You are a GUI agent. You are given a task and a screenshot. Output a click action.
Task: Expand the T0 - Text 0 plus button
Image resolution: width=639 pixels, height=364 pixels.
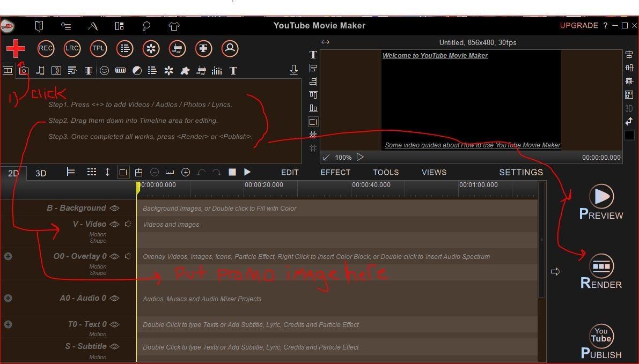pyautogui.click(x=8, y=324)
